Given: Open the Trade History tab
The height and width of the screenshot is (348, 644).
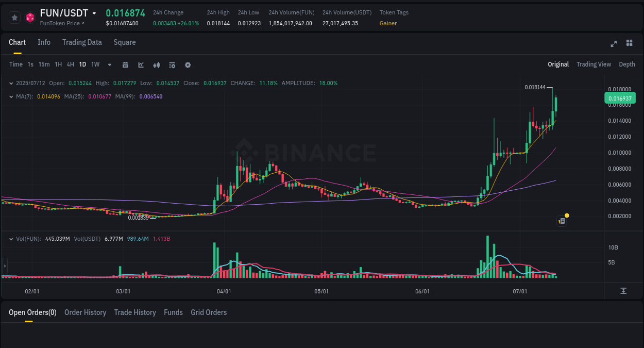Looking at the screenshot, I should (135, 312).
